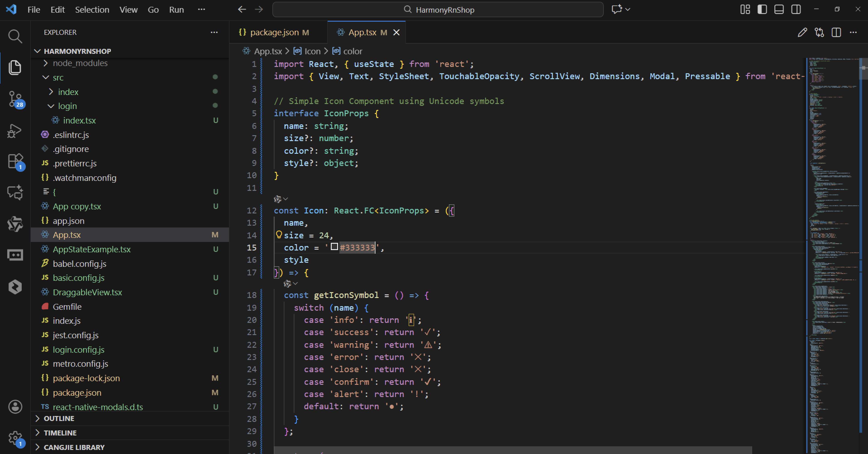Open AppStateExample.tsx from the explorer
868x454 pixels.
pyautogui.click(x=92, y=249)
